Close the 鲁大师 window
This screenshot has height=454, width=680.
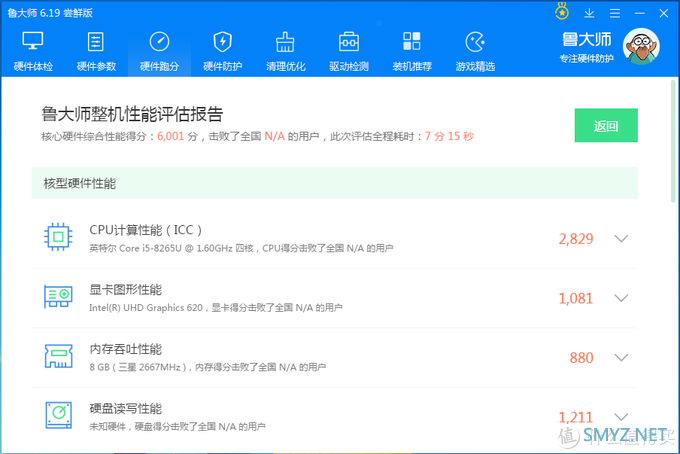coord(664,13)
